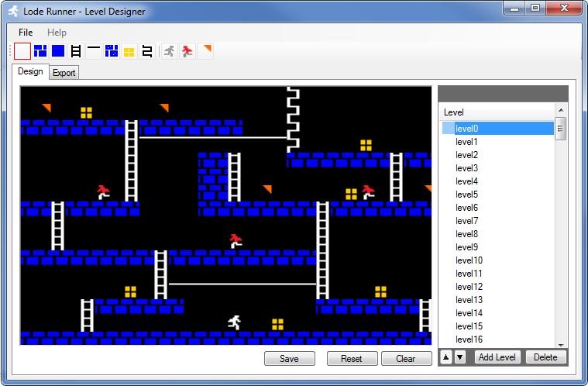Select level7 in the level list

466,221
